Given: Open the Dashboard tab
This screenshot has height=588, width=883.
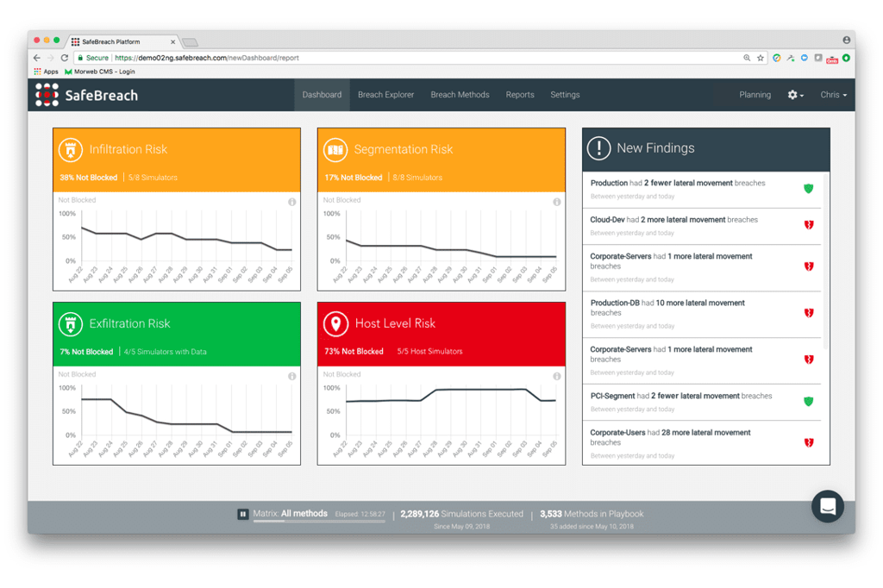Looking at the screenshot, I should click(322, 95).
